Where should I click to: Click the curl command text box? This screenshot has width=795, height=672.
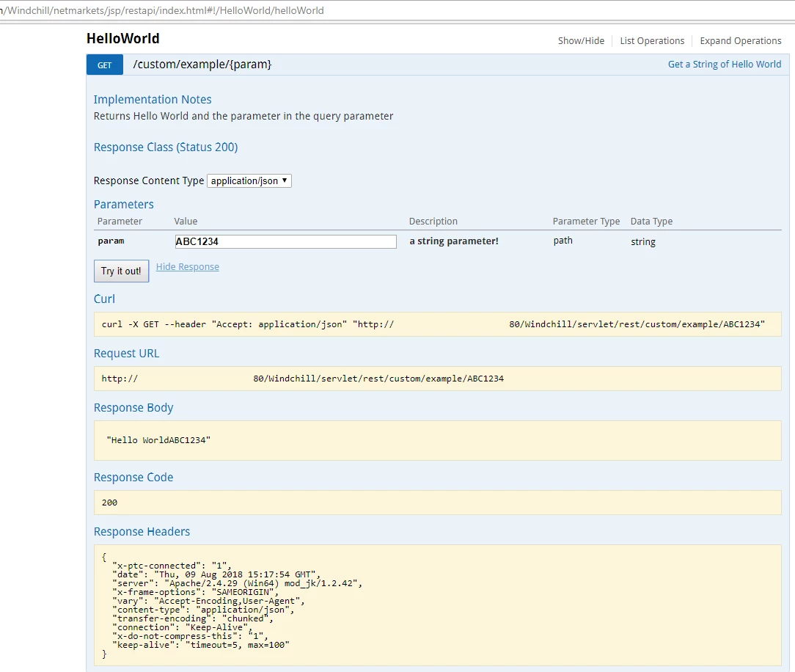[438, 324]
